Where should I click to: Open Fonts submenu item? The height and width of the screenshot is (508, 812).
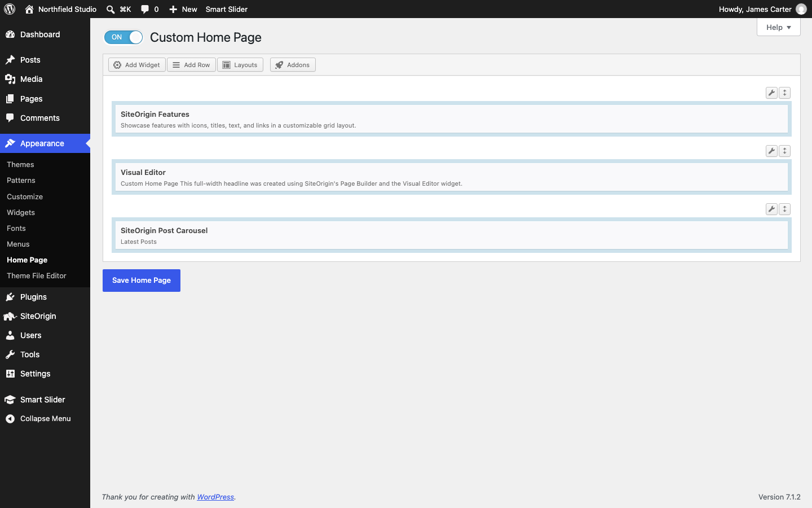point(16,228)
